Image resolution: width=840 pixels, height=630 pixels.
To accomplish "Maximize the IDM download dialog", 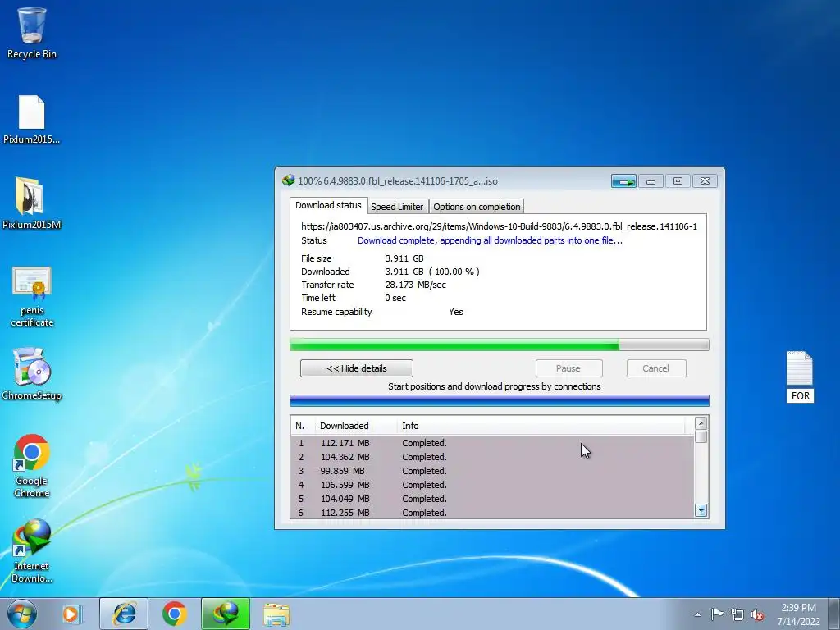I will pyautogui.click(x=678, y=181).
